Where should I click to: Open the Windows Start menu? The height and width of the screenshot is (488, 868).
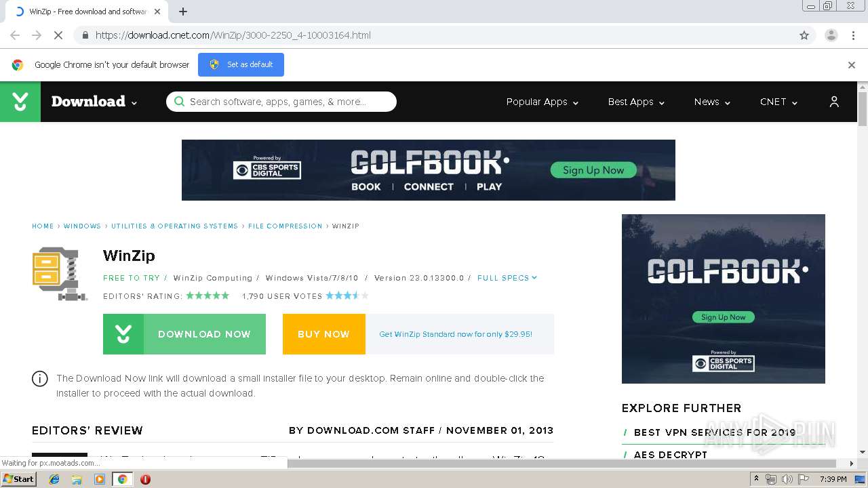pyautogui.click(x=19, y=479)
